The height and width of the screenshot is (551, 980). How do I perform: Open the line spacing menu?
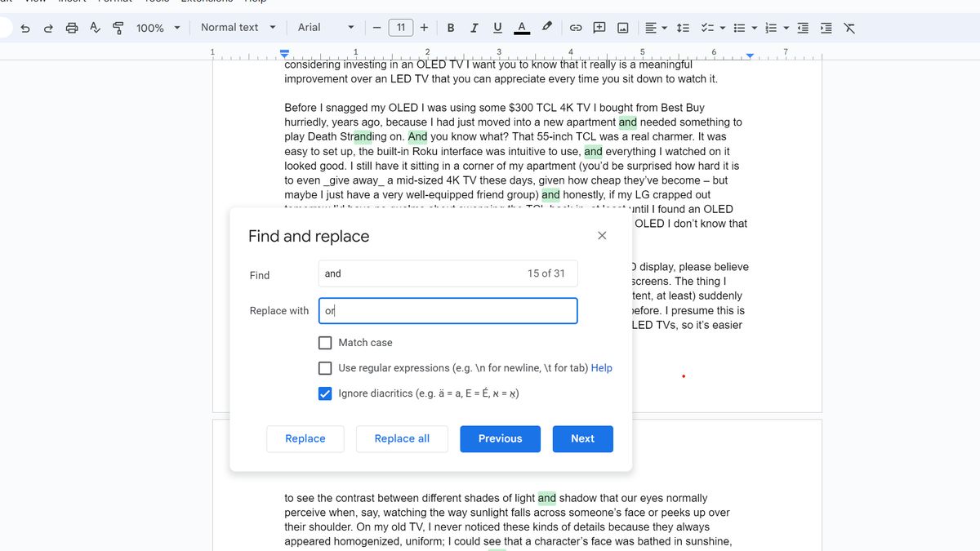[683, 27]
